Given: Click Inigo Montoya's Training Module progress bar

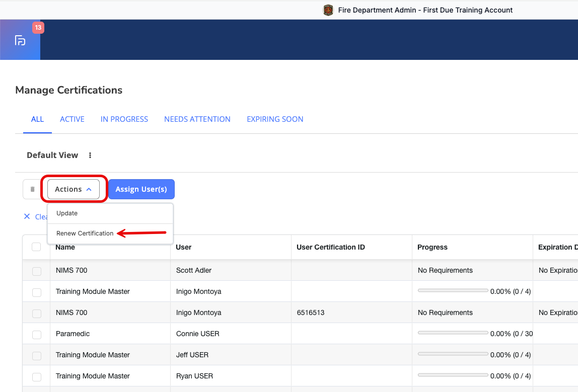Looking at the screenshot, I should (453, 291).
